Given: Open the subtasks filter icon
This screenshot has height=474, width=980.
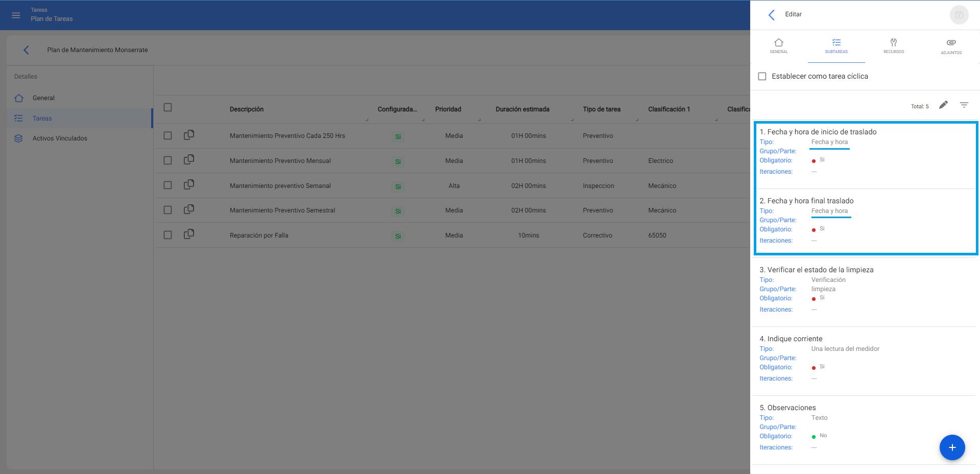Looking at the screenshot, I should click(x=964, y=105).
